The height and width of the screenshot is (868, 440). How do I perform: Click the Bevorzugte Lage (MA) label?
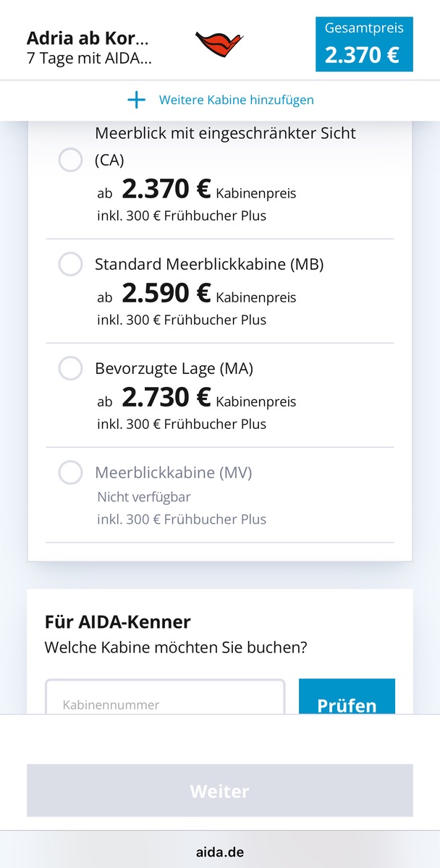pos(174,369)
